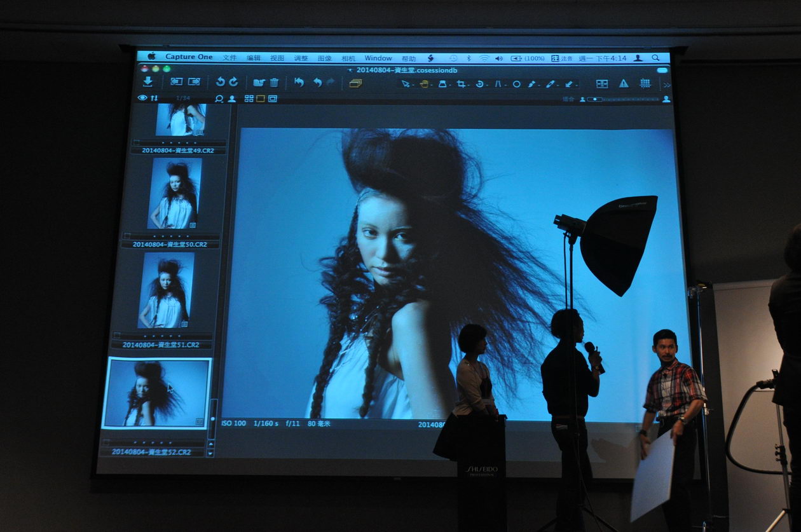Click the reset adjustments double-arrow icon
This screenshot has height=532, width=801.
click(299, 83)
